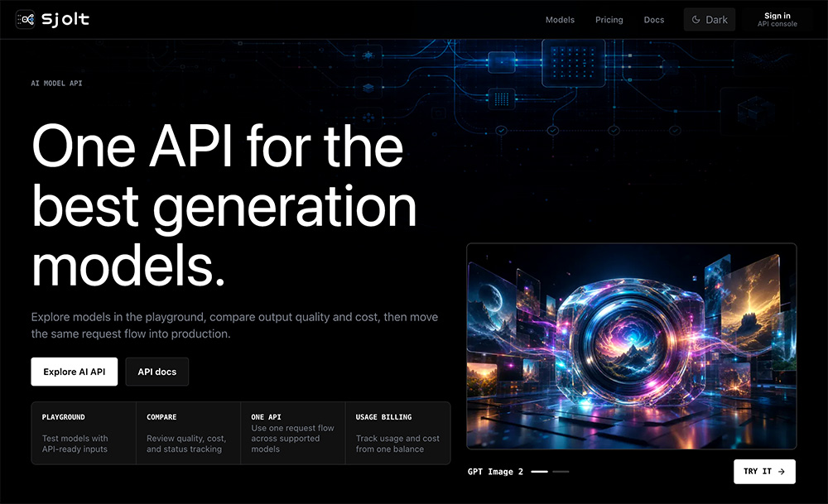
Task: Click Sign in API console button
Action: [x=777, y=20]
